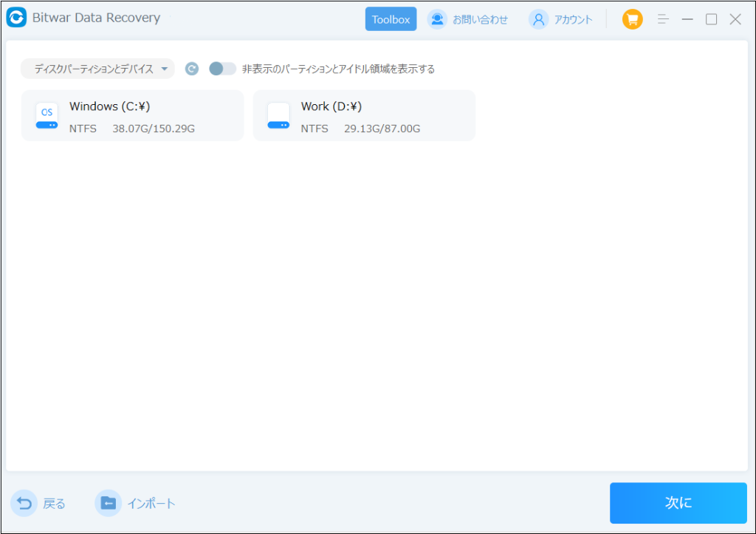The height and width of the screenshot is (534, 756).
Task: Click the 戻る back arrow icon
Action: tap(24, 503)
